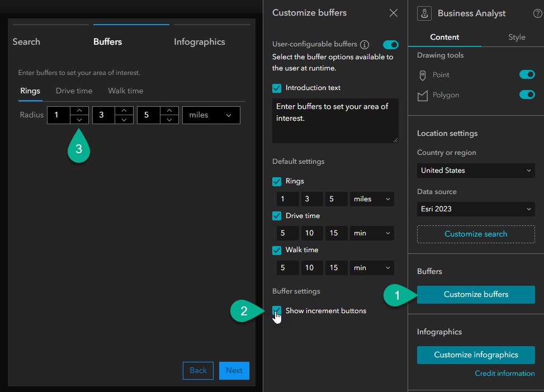Open the Country or region dropdown
The height and width of the screenshot is (392, 544).
475,170
